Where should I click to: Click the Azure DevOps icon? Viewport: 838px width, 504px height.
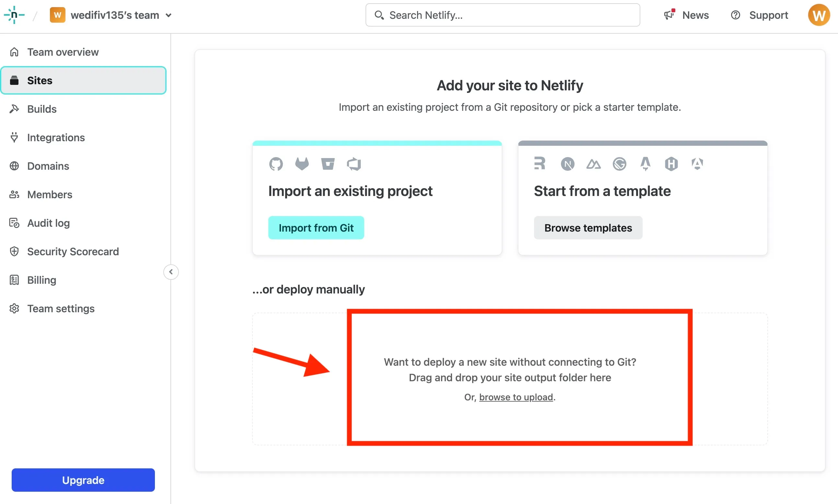(x=354, y=164)
